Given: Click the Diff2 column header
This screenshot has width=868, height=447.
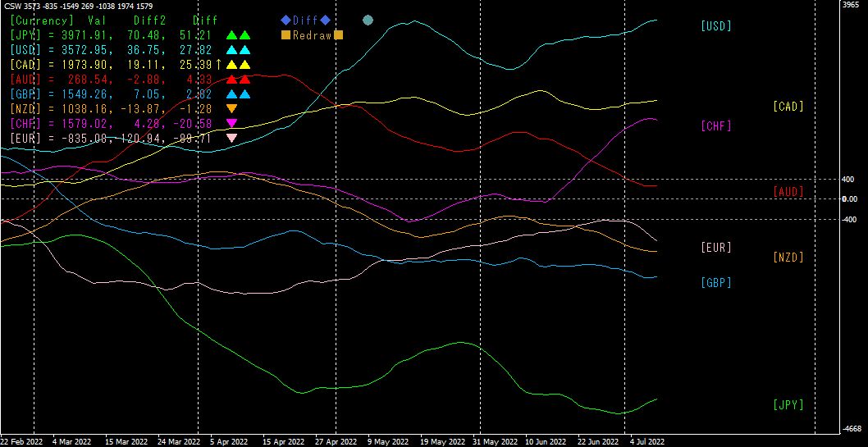Looking at the screenshot, I should pos(149,21).
